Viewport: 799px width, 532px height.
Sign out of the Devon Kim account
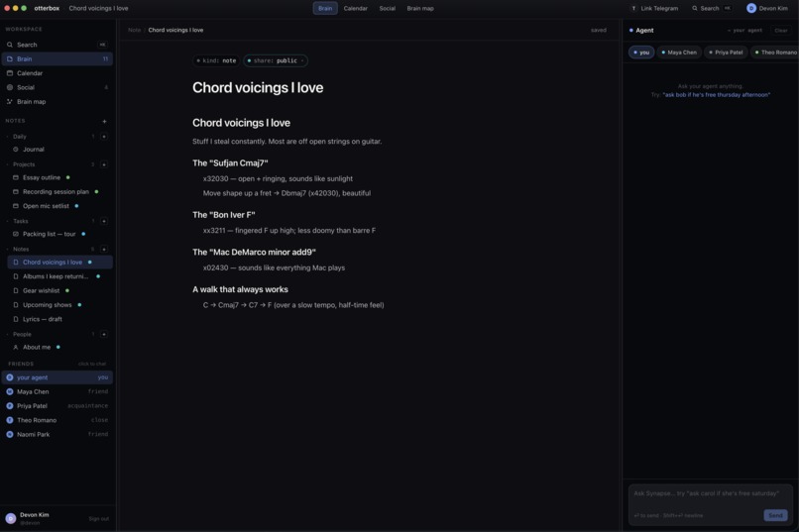98,519
